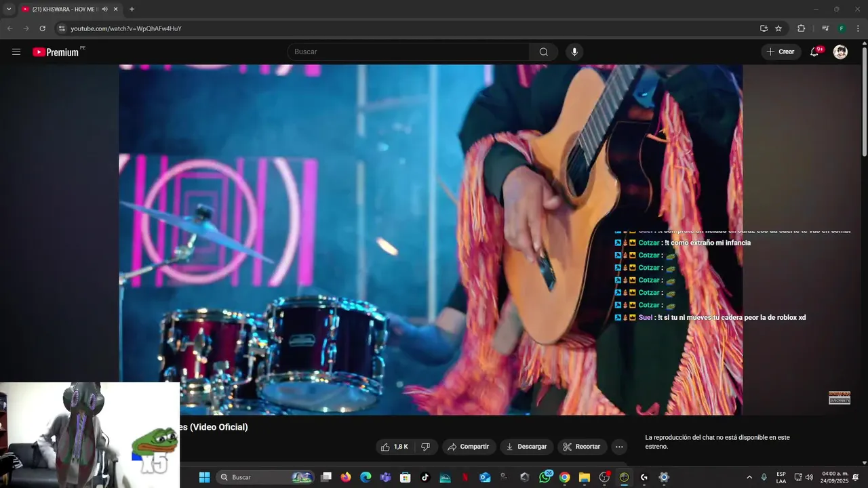Viewport: 868px width, 488px height.
Task: Open a new browser tab
Action: tap(132, 9)
